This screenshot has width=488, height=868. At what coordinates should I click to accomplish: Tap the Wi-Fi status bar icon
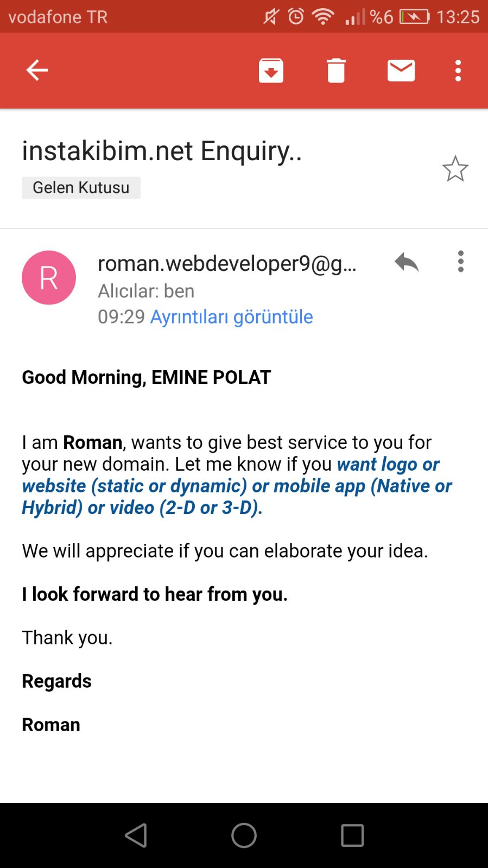pos(323,16)
